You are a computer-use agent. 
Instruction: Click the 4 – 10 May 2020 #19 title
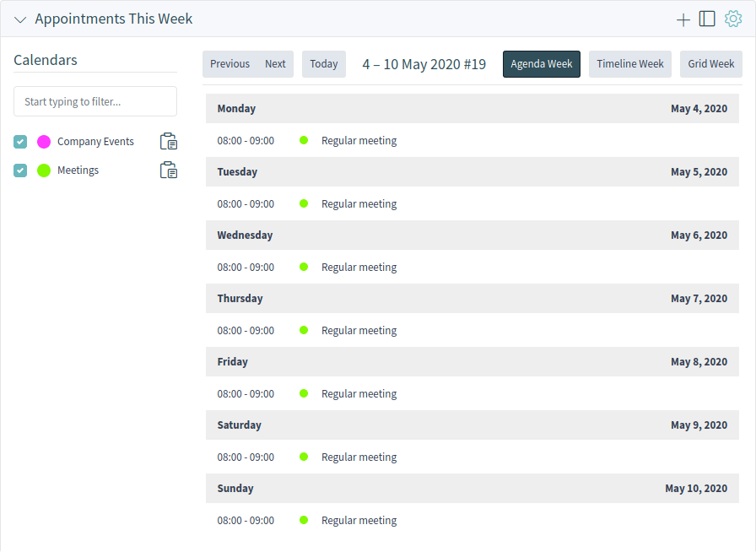click(424, 64)
